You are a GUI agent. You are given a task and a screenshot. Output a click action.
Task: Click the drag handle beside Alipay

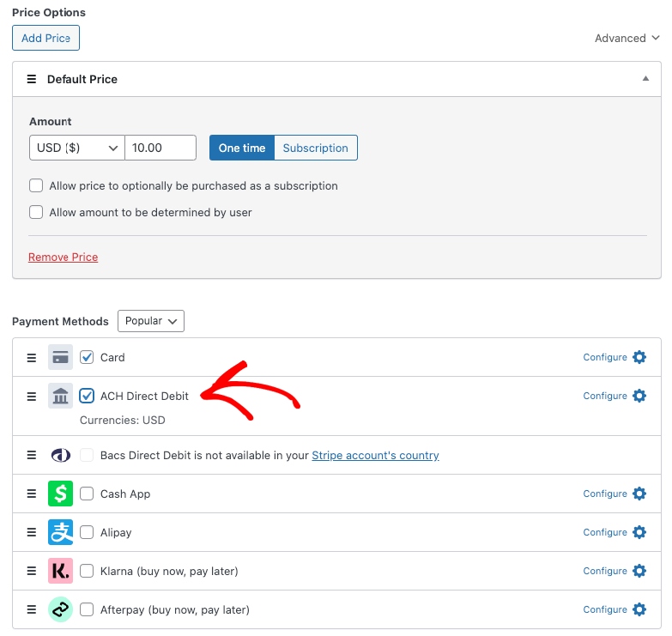32,532
